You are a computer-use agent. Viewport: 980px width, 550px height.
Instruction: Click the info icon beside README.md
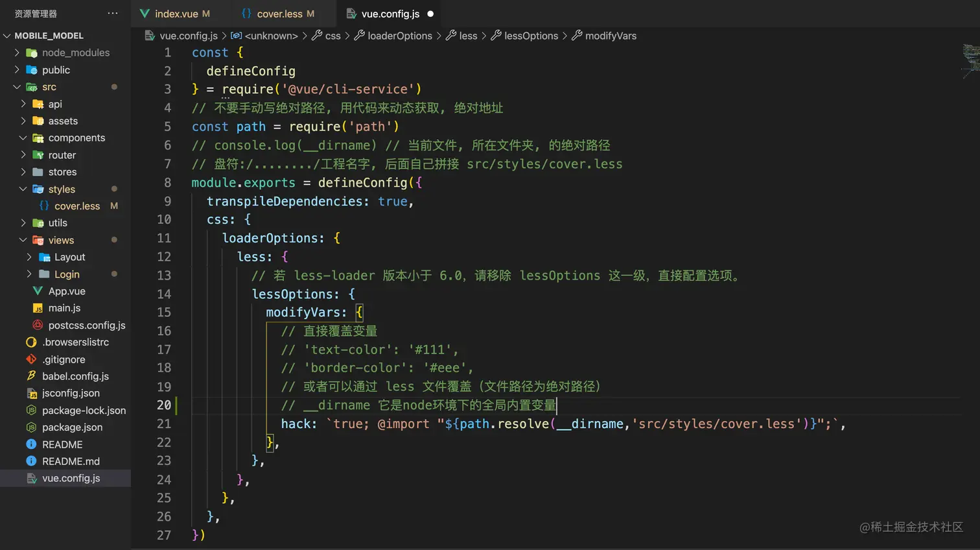[31, 461]
